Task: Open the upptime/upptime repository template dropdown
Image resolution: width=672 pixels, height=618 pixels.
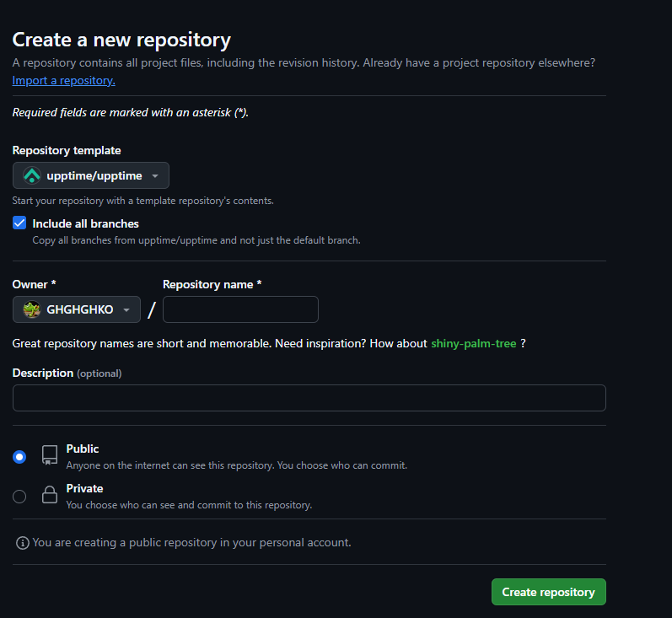Action: 91,175
